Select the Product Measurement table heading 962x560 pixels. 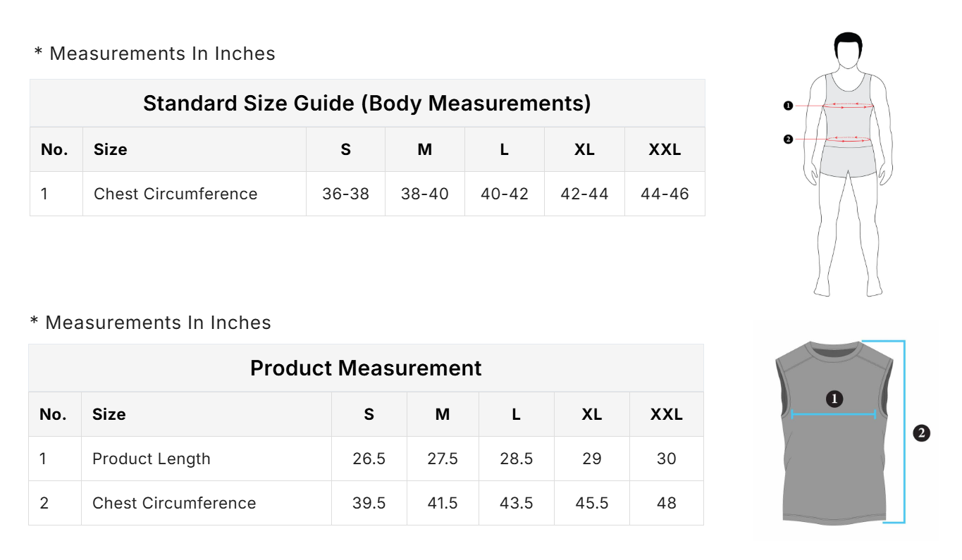[366, 368]
